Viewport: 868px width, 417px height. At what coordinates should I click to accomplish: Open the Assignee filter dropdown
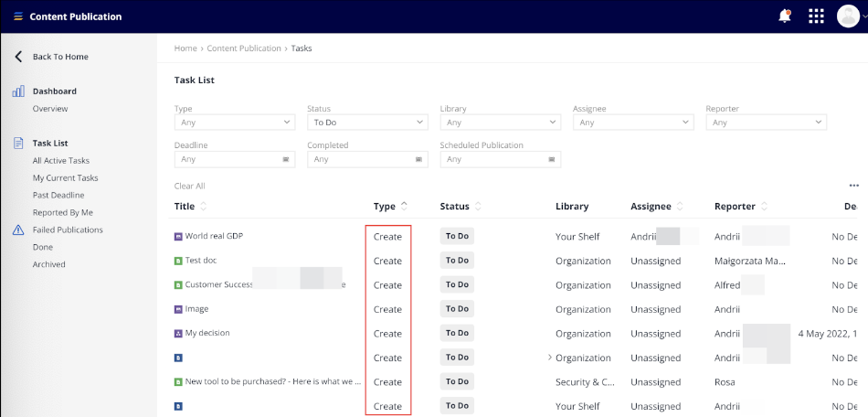point(633,123)
